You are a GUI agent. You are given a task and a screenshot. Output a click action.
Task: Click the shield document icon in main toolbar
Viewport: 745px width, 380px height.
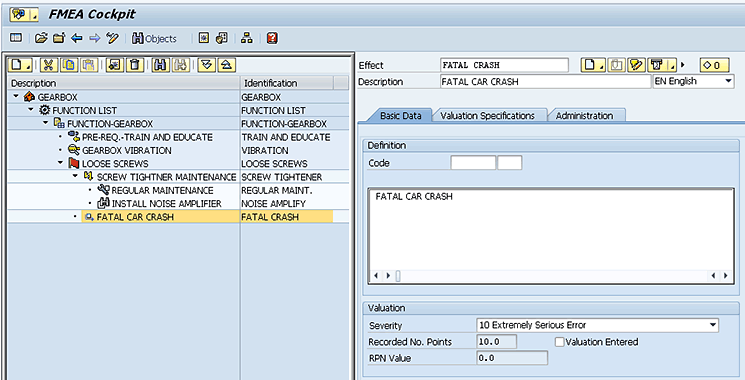222,38
